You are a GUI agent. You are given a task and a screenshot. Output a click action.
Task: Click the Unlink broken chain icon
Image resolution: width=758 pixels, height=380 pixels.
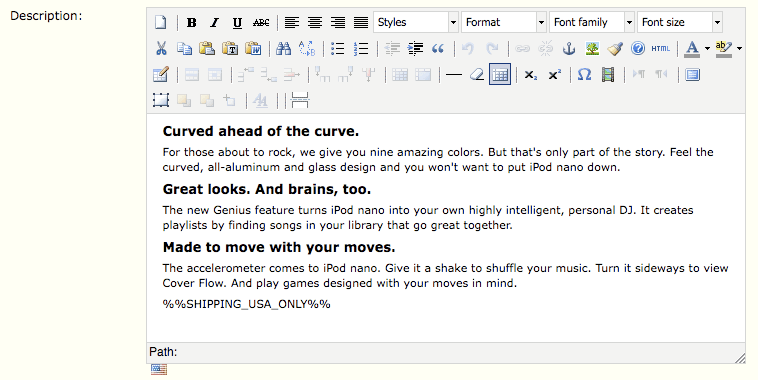[545, 48]
